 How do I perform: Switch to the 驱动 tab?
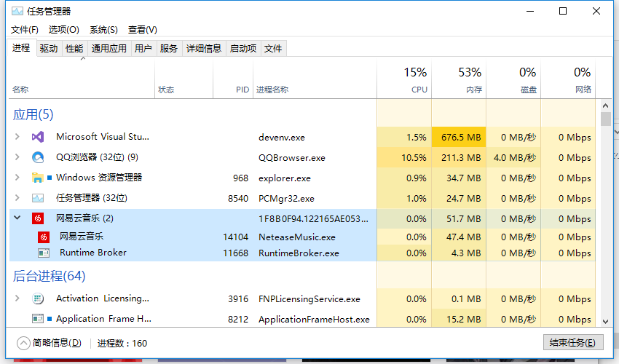tap(49, 49)
